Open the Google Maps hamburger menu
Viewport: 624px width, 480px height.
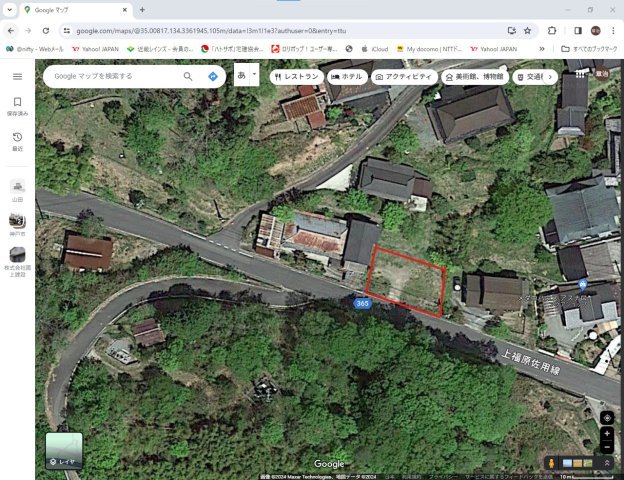[x=17, y=76]
